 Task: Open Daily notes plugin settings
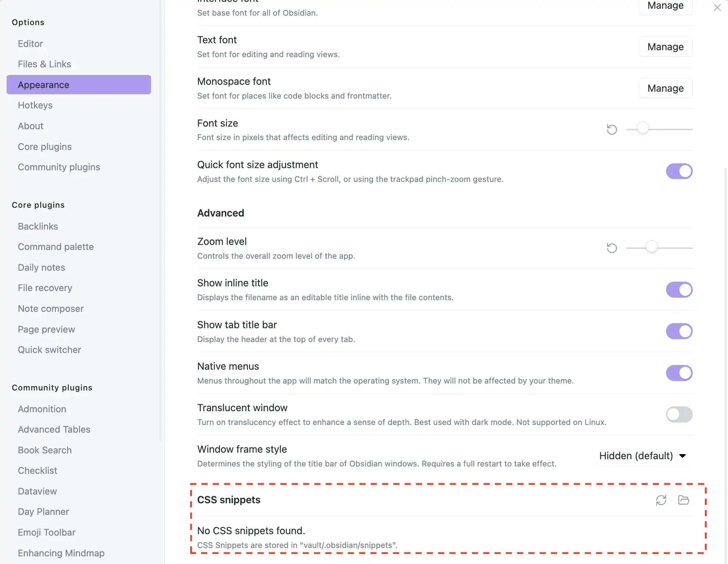41,267
